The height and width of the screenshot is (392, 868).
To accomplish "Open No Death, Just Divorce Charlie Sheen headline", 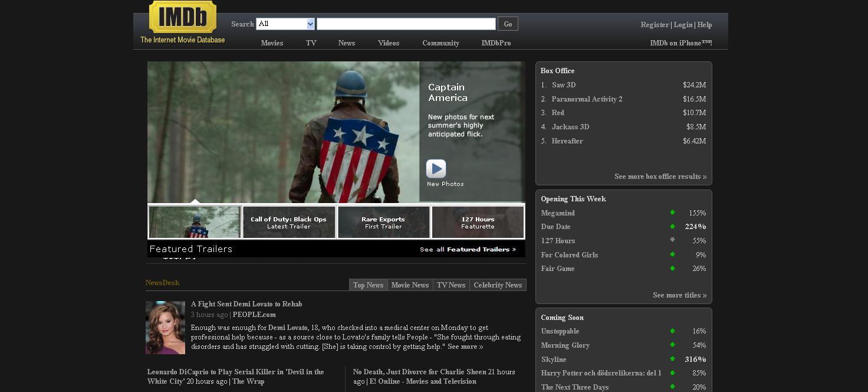I will (x=420, y=372).
